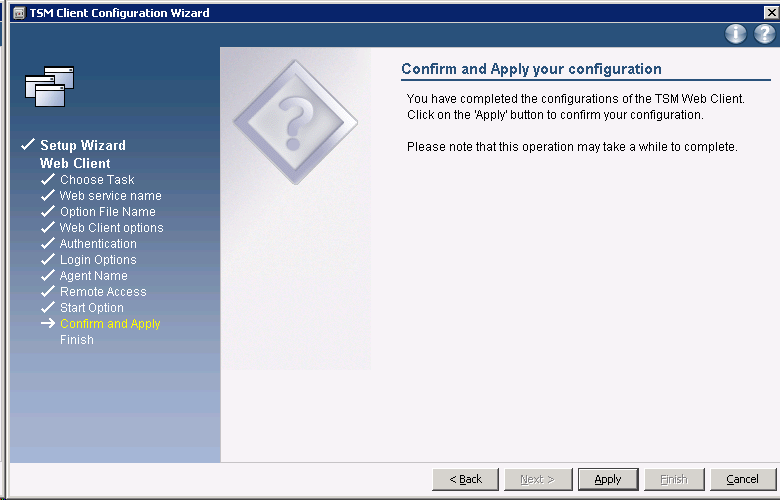The width and height of the screenshot is (780, 500).
Task: Go to the Login Options step
Action: [x=98, y=260]
